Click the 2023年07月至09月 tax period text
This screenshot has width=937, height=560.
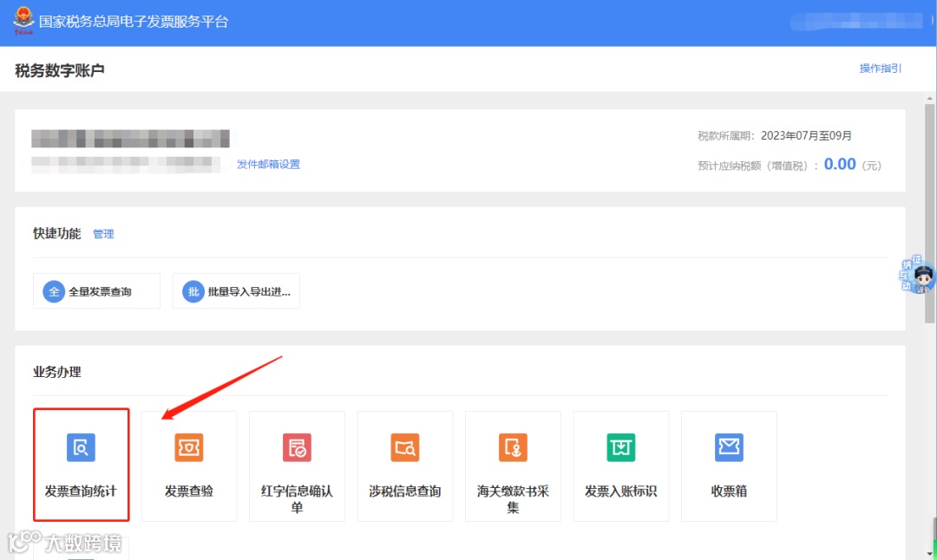click(806, 135)
